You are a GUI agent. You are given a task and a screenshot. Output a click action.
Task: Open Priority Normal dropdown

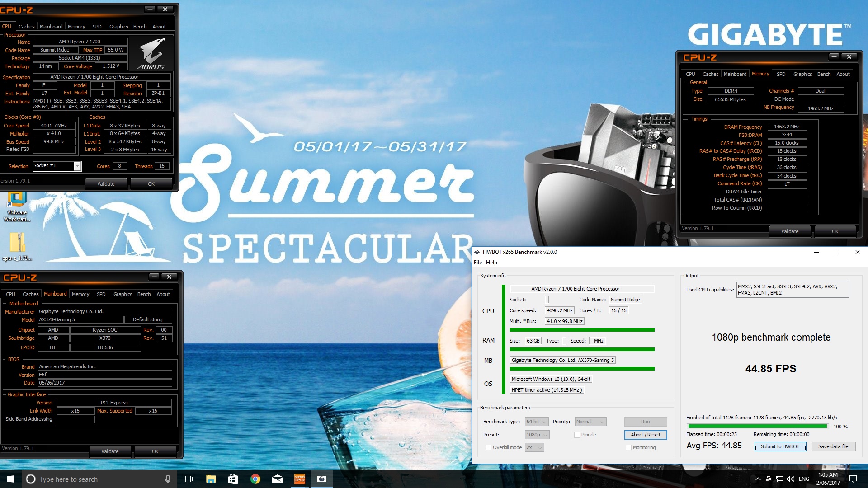pyautogui.click(x=590, y=422)
